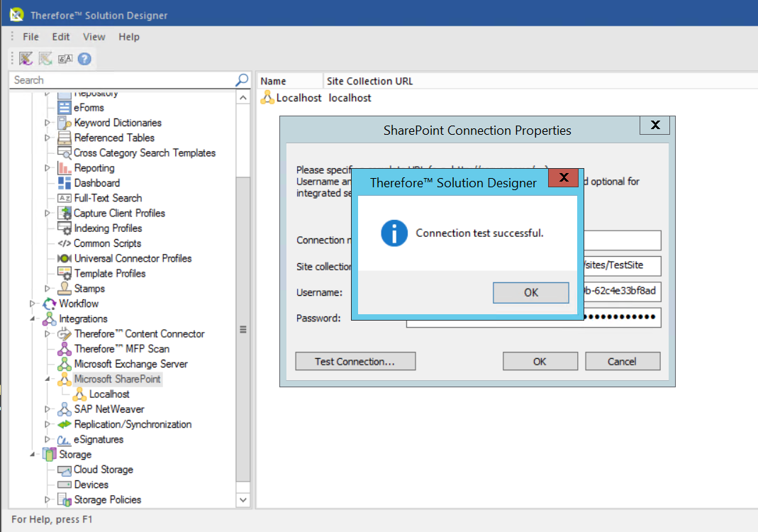The height and width of the screenshot is (532, 758).
Task: Close the Therefore Solution Designer message box
Action: coord(563,177)
